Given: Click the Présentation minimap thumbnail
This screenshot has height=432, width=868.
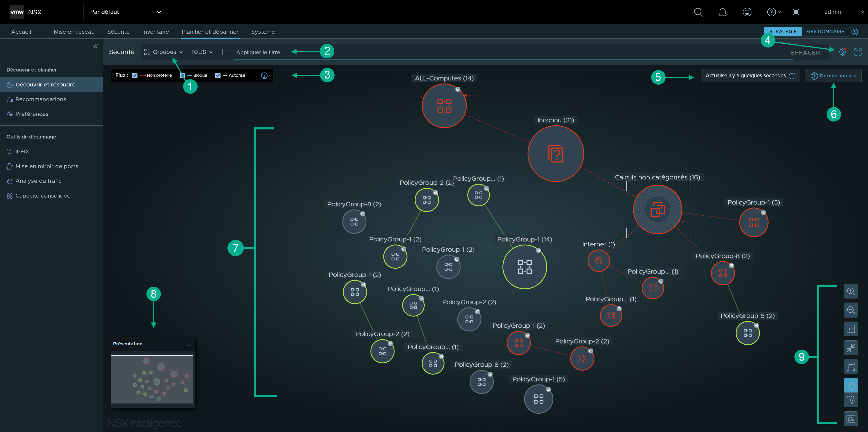Looking at the screenshot, I should point(152,379).
